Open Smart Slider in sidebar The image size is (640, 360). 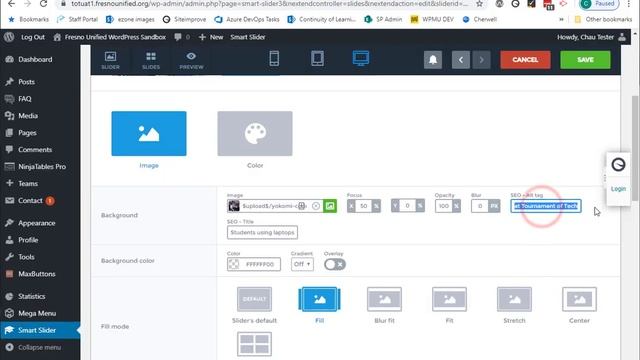pos(40,330)
